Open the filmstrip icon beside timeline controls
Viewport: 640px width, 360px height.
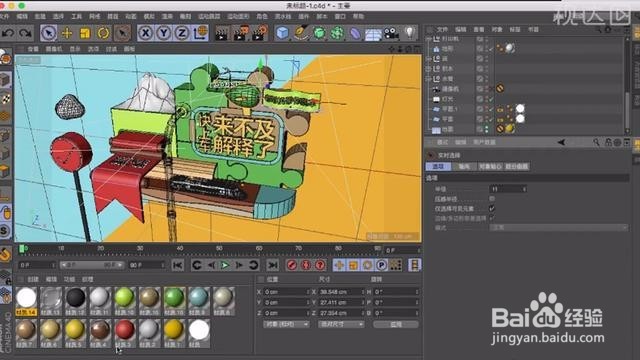click(414, 265)
